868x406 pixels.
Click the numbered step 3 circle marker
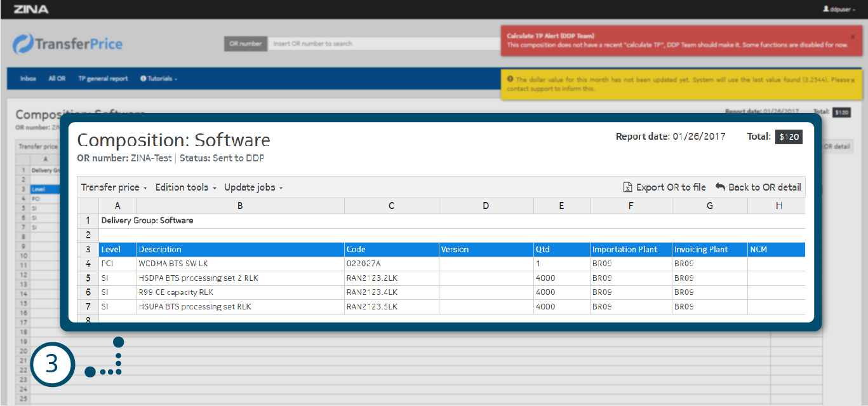tap(53, 365)
